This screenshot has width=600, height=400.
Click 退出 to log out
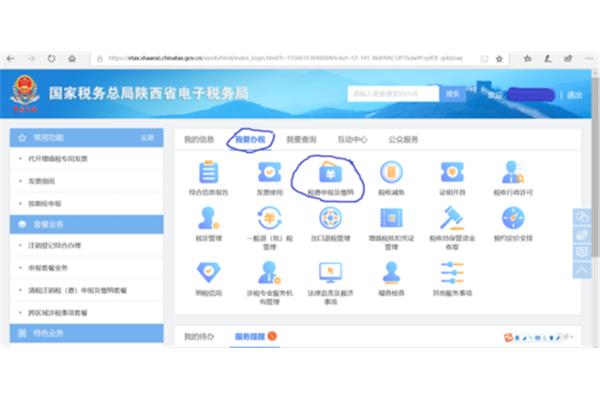(x=574, y=95)
